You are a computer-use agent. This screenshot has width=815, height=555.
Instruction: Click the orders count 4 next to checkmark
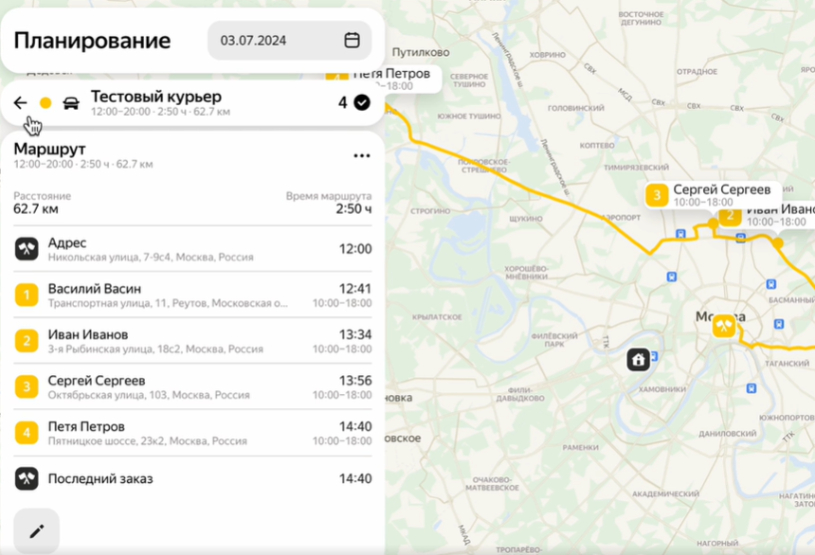pos(343,102)
